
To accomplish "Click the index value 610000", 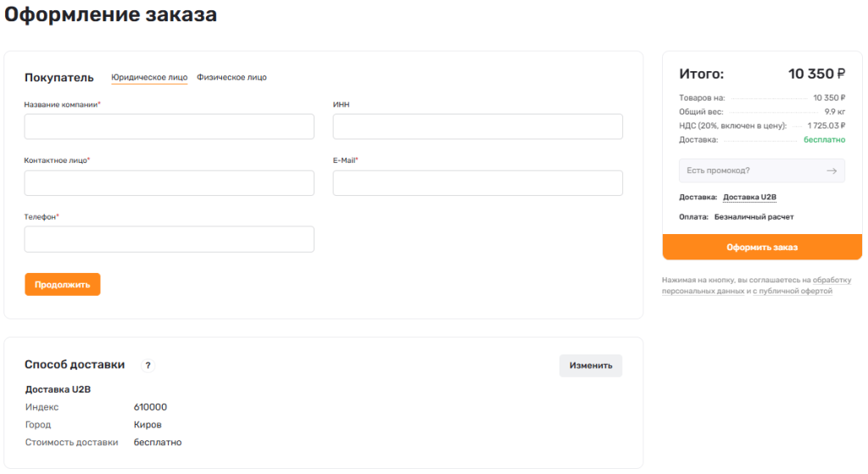I will click(x=150, y=407).
